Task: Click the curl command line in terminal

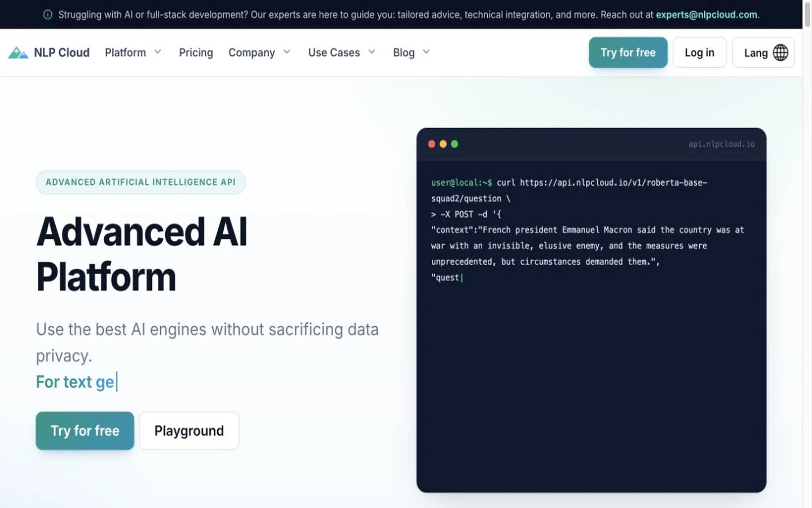Action: [569, 190]
